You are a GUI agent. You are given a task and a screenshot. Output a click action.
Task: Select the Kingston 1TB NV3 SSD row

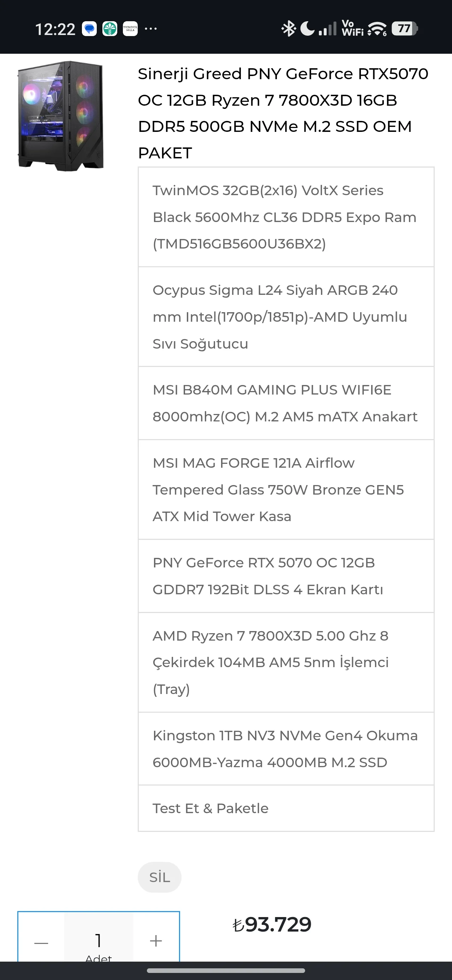[286, 749]
